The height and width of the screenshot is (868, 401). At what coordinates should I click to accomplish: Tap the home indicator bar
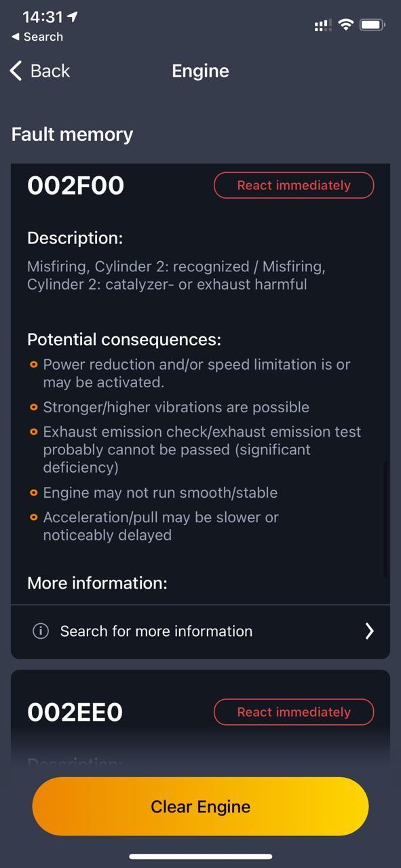pos(201,856)
